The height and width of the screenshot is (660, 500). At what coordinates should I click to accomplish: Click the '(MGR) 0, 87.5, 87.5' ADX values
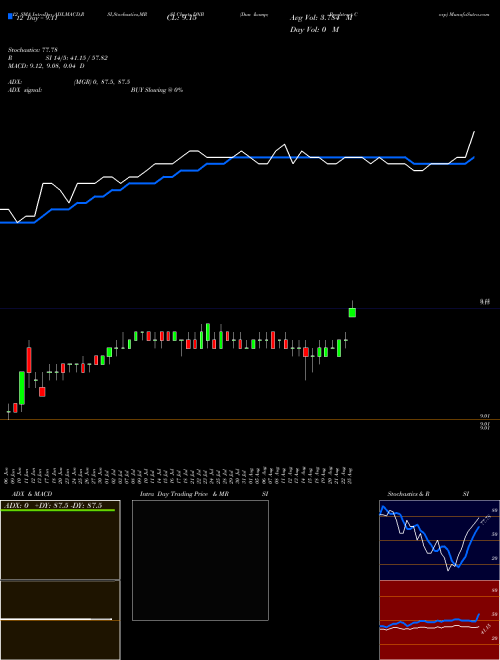[x=102, y=82]
